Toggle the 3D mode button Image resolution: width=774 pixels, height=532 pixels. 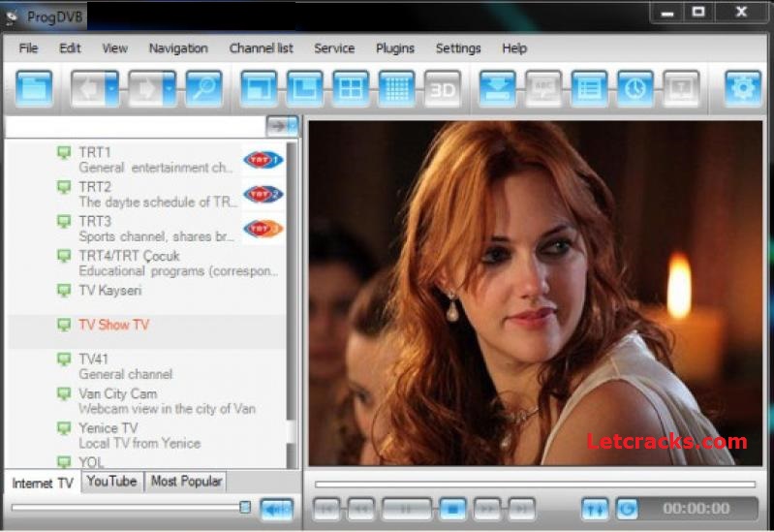click(x=443, y=89)
